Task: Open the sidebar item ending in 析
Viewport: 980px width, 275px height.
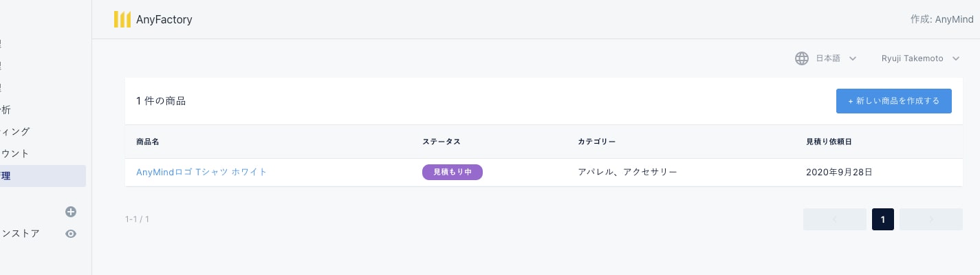Action: pyautogui.click(x=6, y=109)
